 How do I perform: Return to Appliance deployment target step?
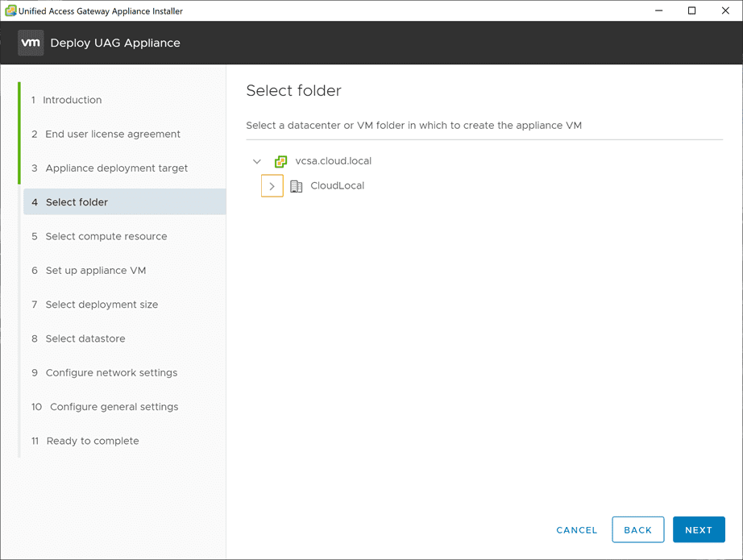116,168
